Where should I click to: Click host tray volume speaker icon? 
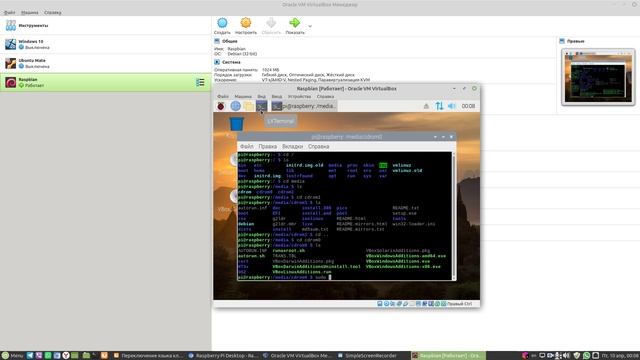click(x=567, y=356)
